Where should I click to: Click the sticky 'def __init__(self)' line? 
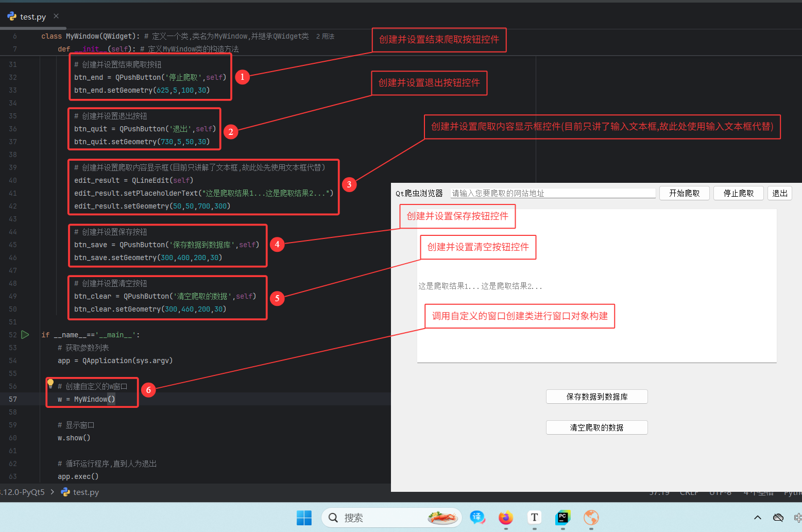coord(148,49)
